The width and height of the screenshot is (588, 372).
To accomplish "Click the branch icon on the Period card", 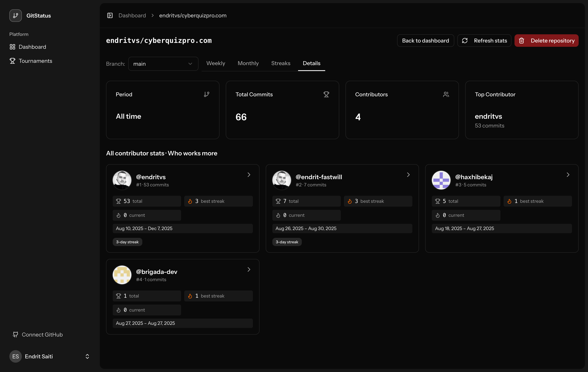I will click(207, 94).
